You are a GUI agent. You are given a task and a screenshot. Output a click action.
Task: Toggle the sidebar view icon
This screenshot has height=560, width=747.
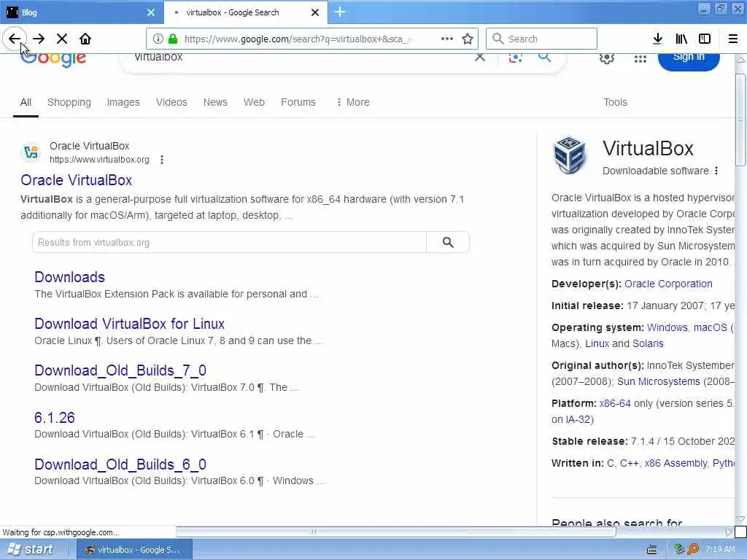pyautogui.click(x=705, y=39)
